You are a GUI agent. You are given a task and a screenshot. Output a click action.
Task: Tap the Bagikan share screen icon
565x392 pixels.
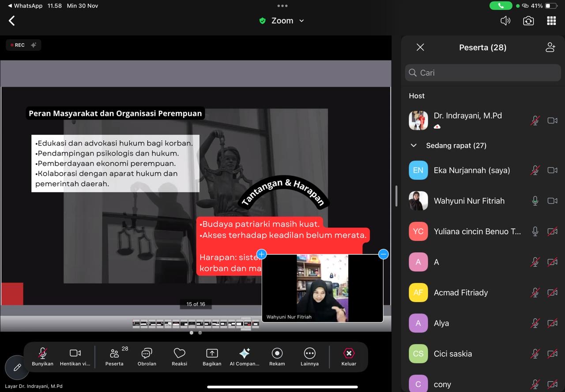212,356
